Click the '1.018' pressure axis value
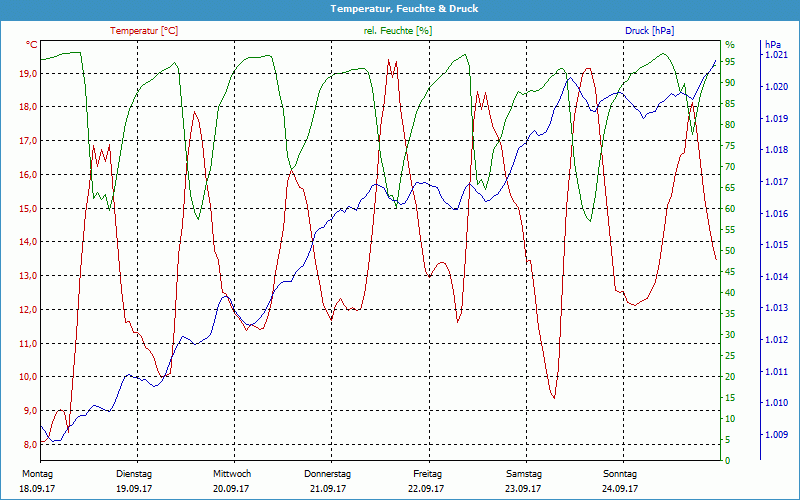The width and height of the screenshot is (800, 500). (x=777, y=150)
